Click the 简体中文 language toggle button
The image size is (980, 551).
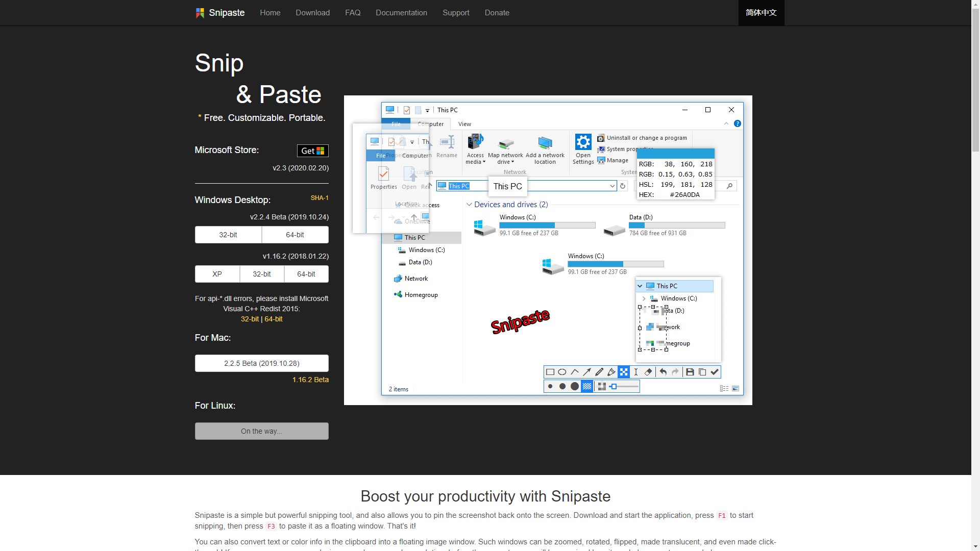click(762, 13)
